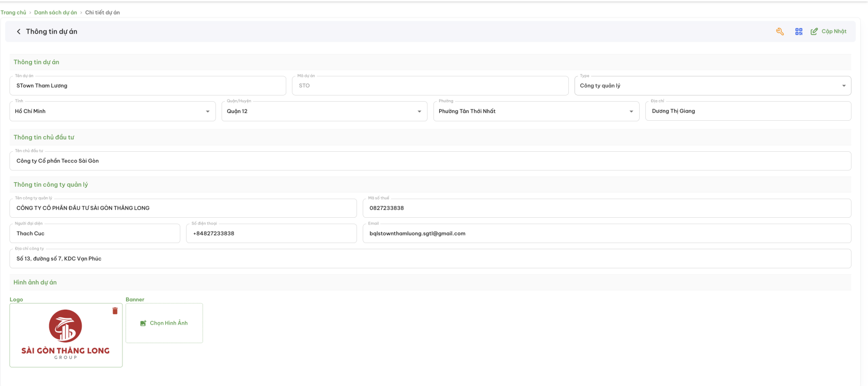Click the Thông tin công ty quản lý heading

pyautogui.click(x=51, y=185)
